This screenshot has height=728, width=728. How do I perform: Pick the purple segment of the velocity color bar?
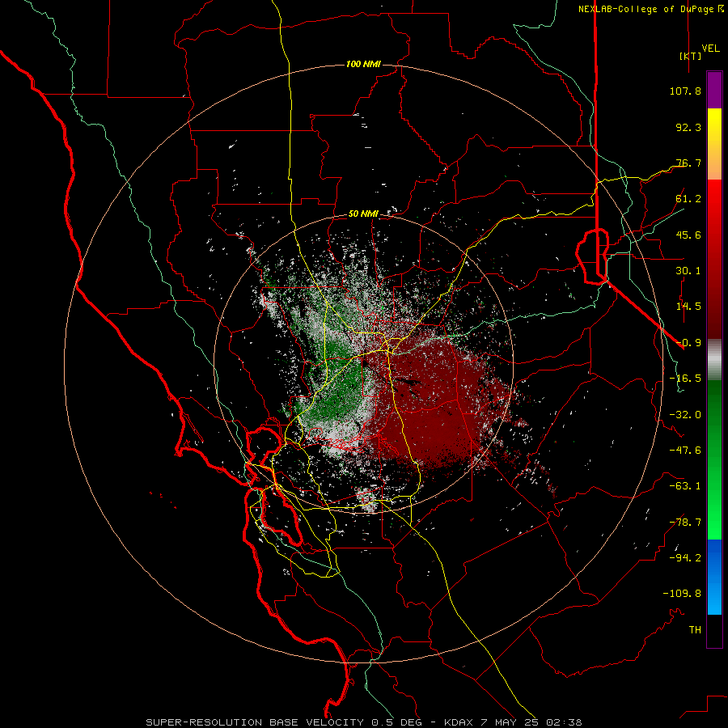pos(714,90)
